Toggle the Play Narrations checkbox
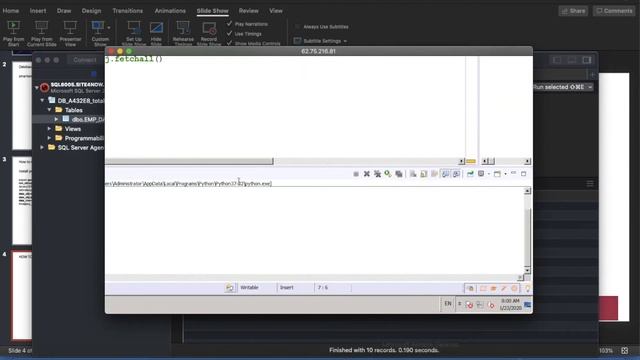640x360 pixels. (x=229, y=24)
